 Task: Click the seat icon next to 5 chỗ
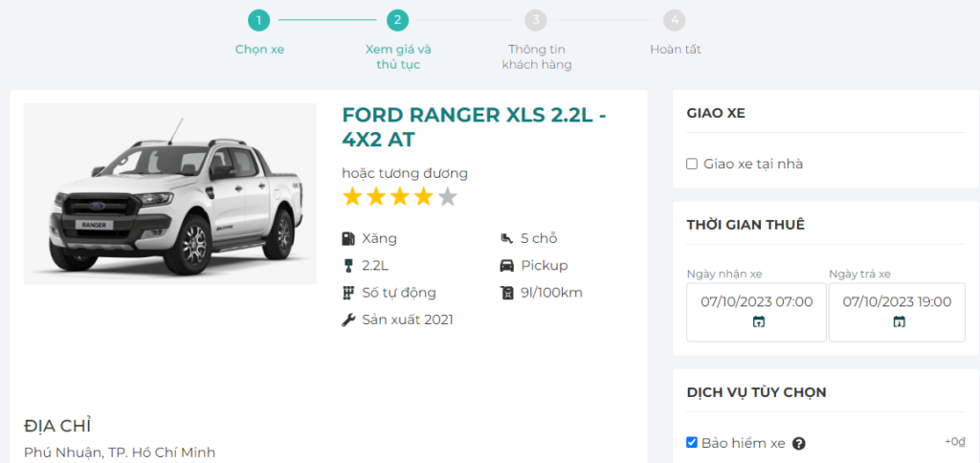pos(506,238)
